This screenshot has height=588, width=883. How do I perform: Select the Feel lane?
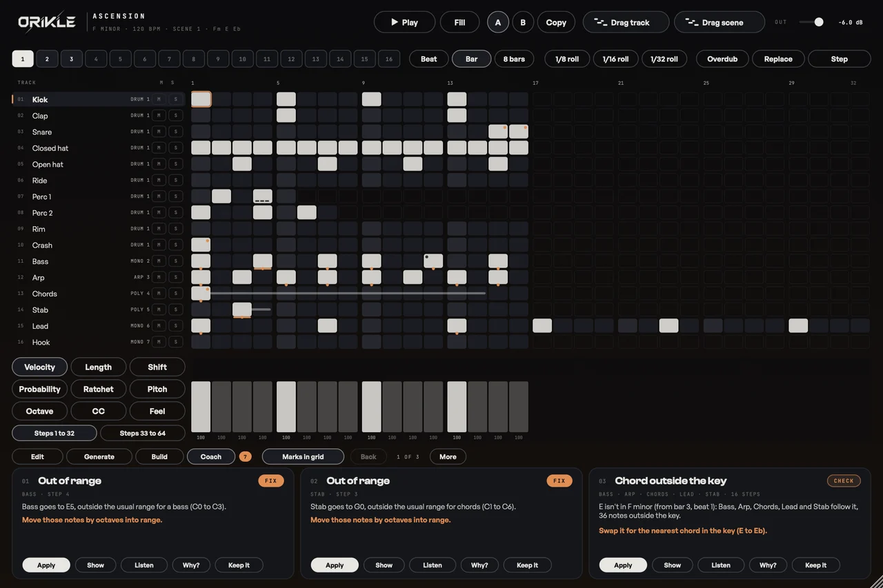157,411
